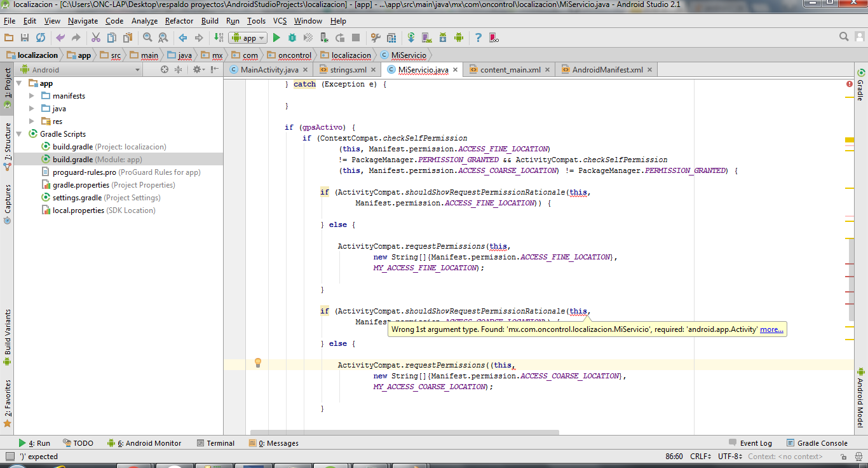The image size is (868, 468).
Task: Open the SDK Manager icon
Action: click(443, 38)
